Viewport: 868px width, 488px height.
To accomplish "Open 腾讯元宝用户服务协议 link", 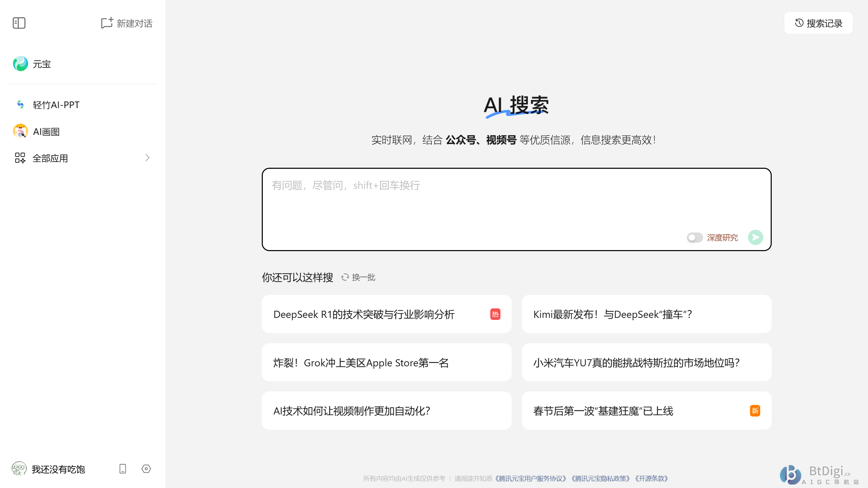I will [x=530, y=479].
